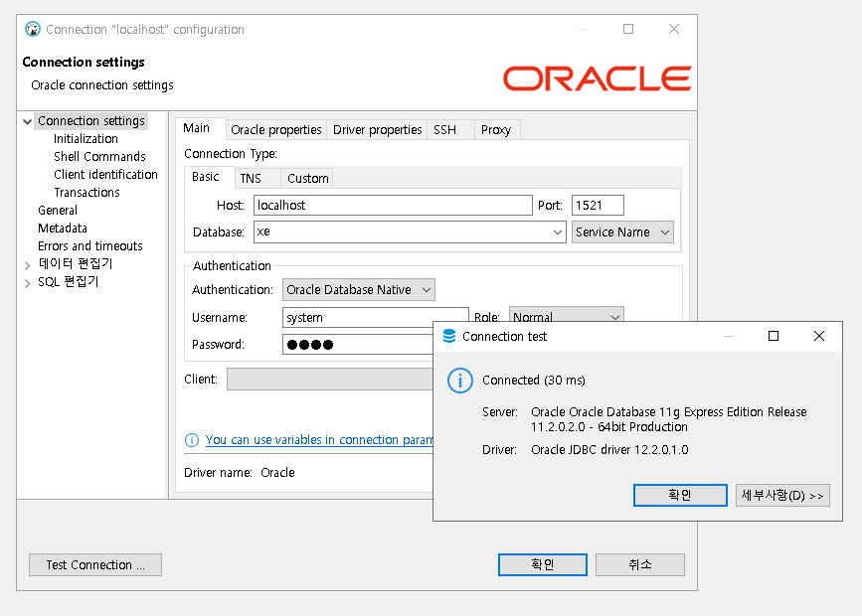
Task: Click the Host input field
Action: (x=393, y=206)
